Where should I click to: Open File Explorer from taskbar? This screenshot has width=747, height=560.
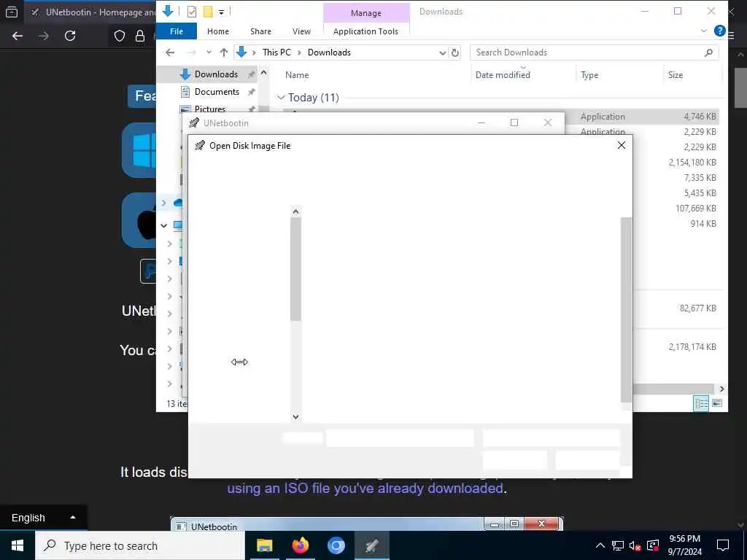(264, 545)
